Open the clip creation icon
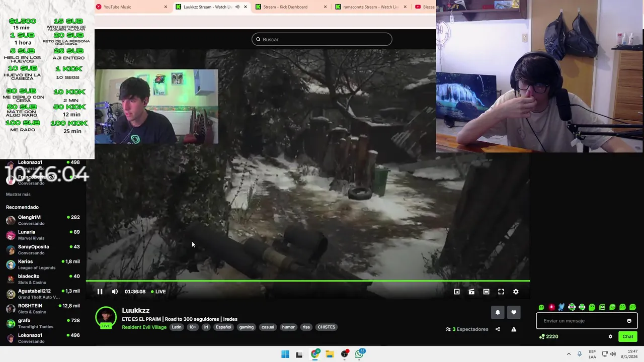644x362 pixels. (471, 292)
